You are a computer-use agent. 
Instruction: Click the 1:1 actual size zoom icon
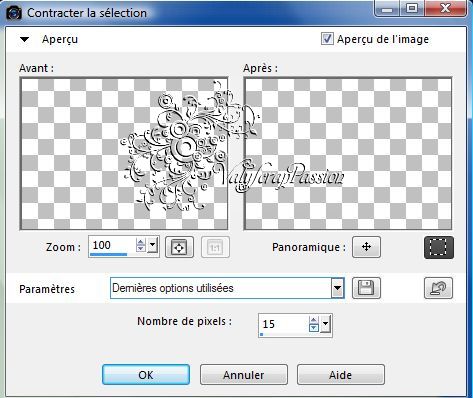coord(215,247)
